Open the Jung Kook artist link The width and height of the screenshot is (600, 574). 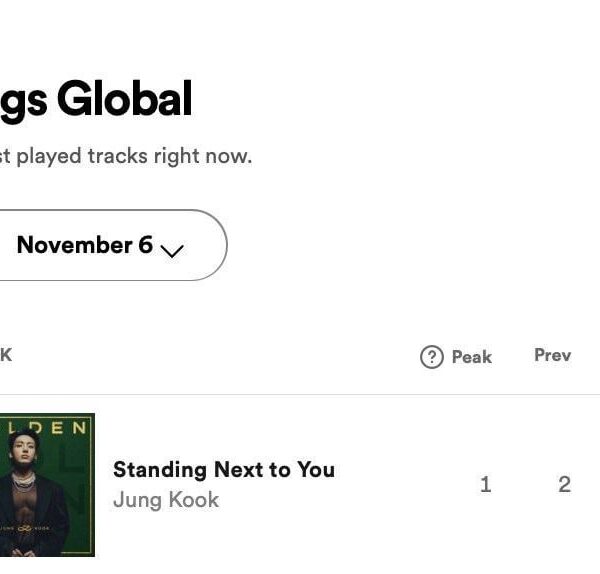click(x=165, y=500)
